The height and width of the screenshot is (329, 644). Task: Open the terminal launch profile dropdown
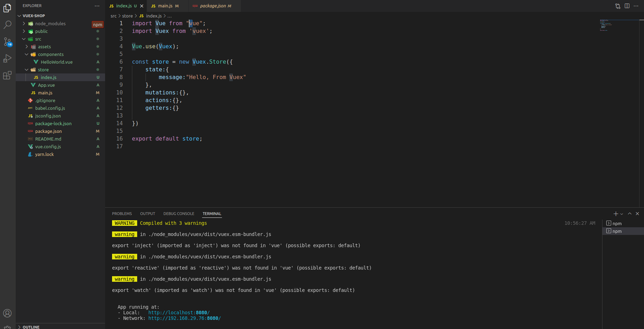tap(622, 214)
